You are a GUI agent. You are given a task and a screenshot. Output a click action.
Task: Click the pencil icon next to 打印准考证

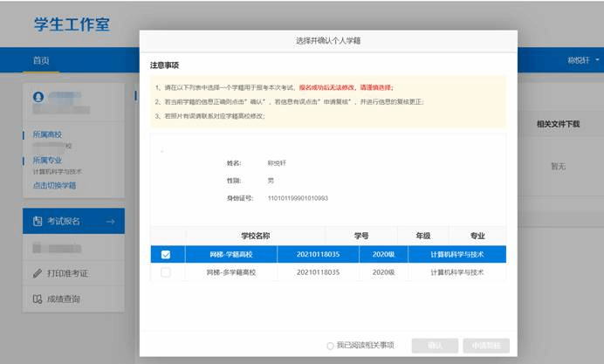(38, 273)
